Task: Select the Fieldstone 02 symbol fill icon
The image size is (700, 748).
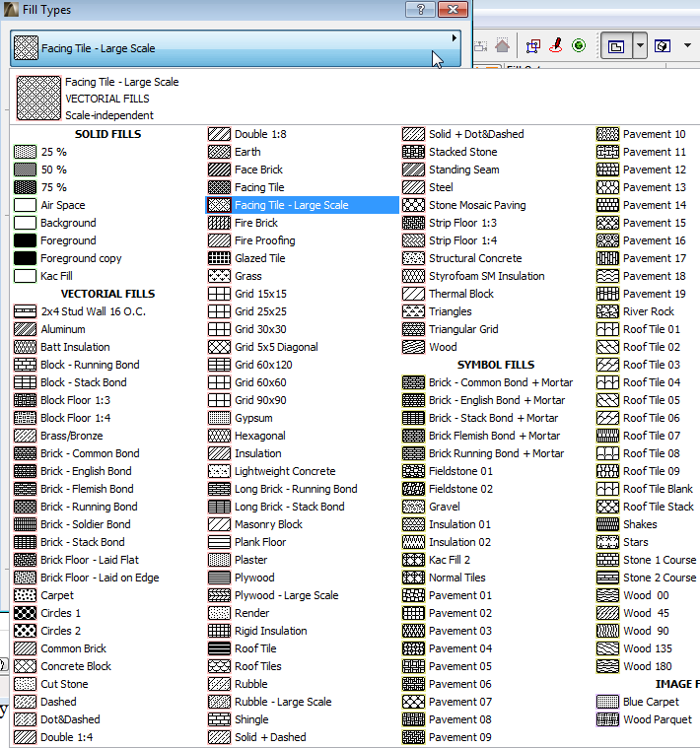Action: [413, 489]
